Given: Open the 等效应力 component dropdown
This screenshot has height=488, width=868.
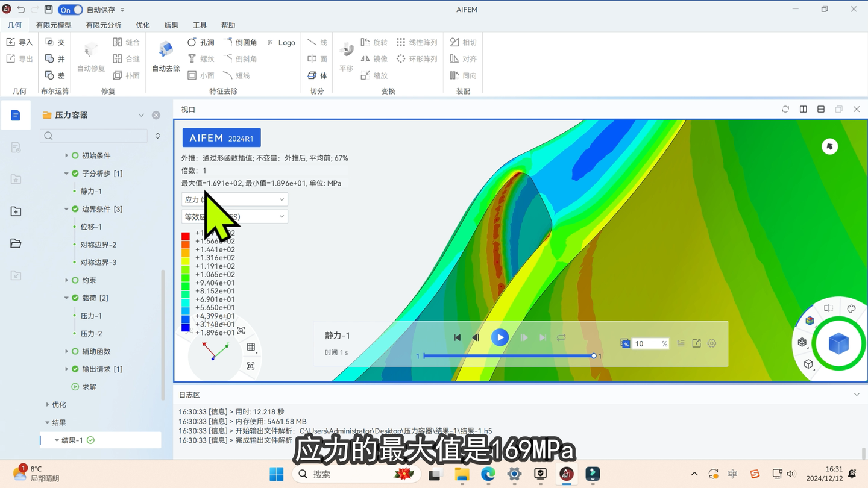Looking at the screenshot, I should 234,216.
